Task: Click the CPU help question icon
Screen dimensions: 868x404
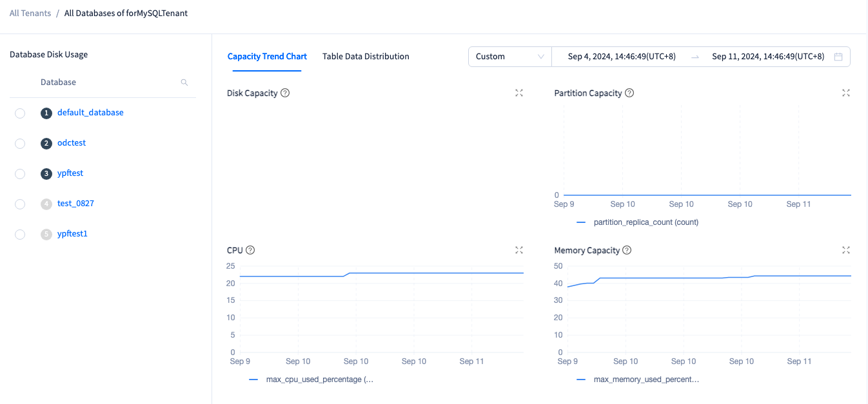Action: click(x=250, y=250)
